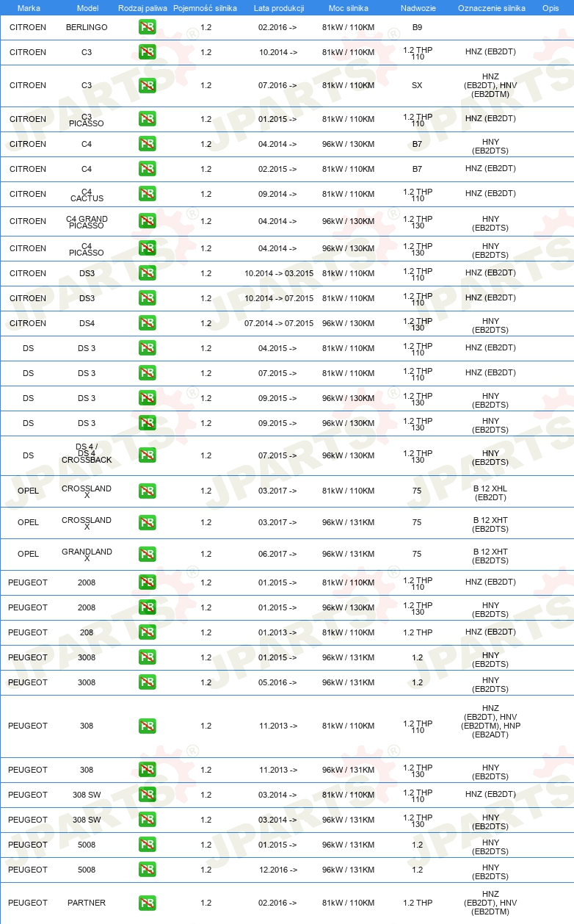Click the Pojemność silnika column header
Screen dimensions: 574x924
pos(205,8)
